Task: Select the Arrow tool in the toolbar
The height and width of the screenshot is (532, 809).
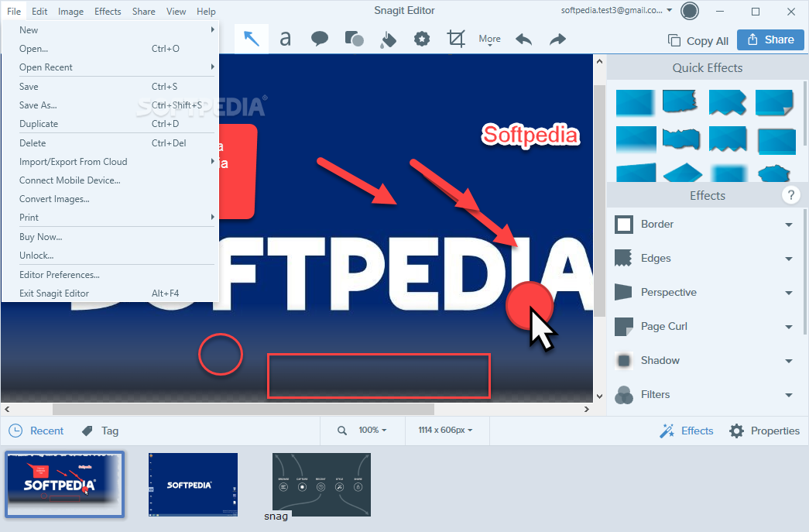Action: coord(252,39)
